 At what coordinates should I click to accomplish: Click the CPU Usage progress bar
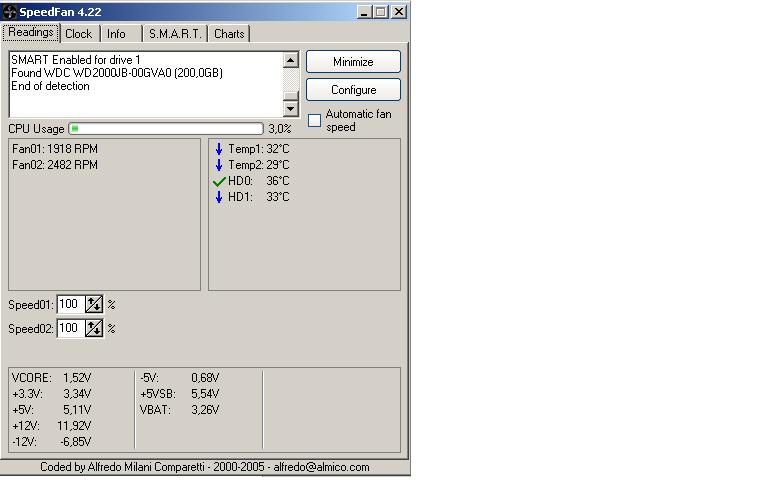166,129
